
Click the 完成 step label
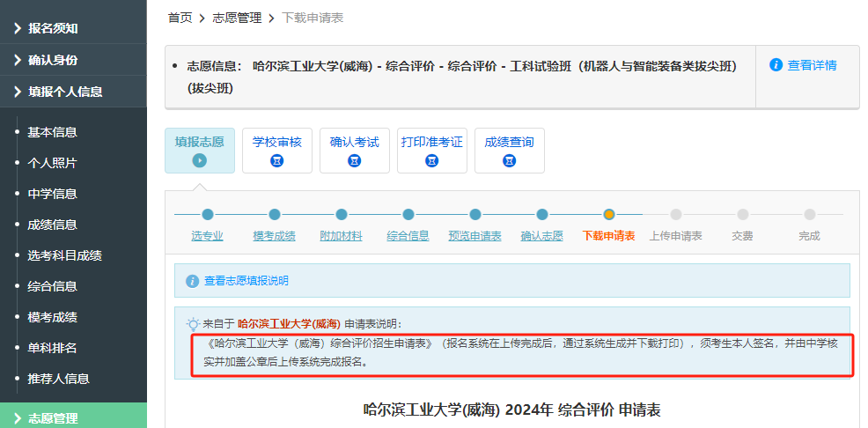click(809, 236)
